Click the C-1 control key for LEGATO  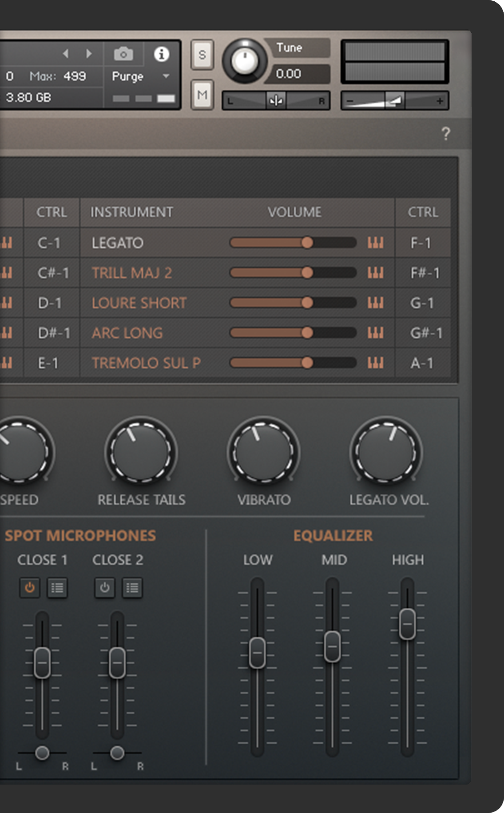(x=49, y=243)
